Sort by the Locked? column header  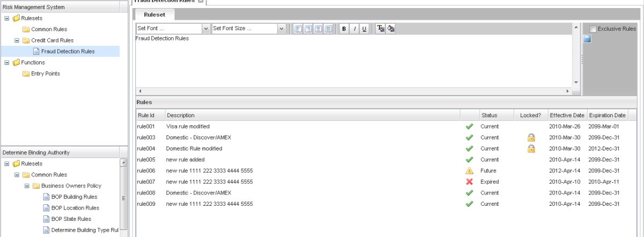(x=530, y=115)
